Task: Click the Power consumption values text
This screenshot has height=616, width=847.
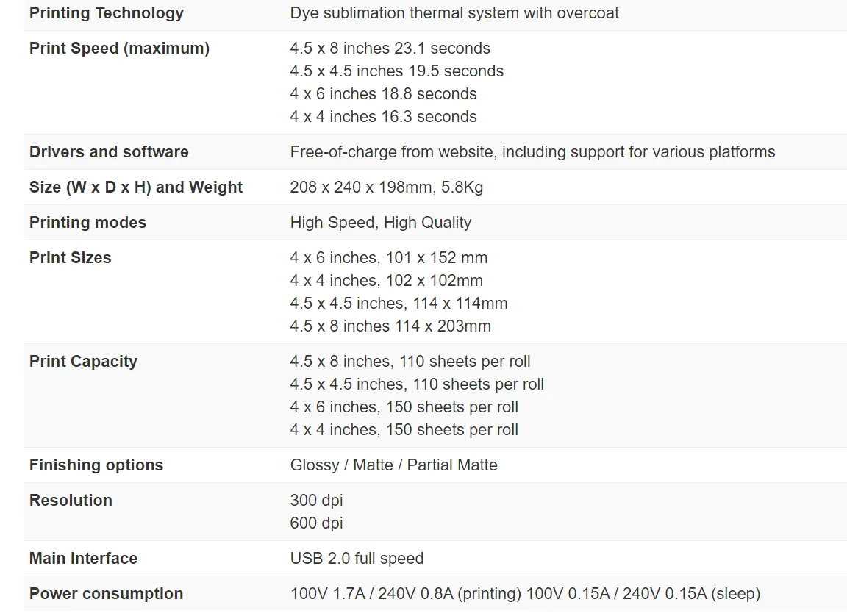Action: pyautogui.click(x=525, y=594)
